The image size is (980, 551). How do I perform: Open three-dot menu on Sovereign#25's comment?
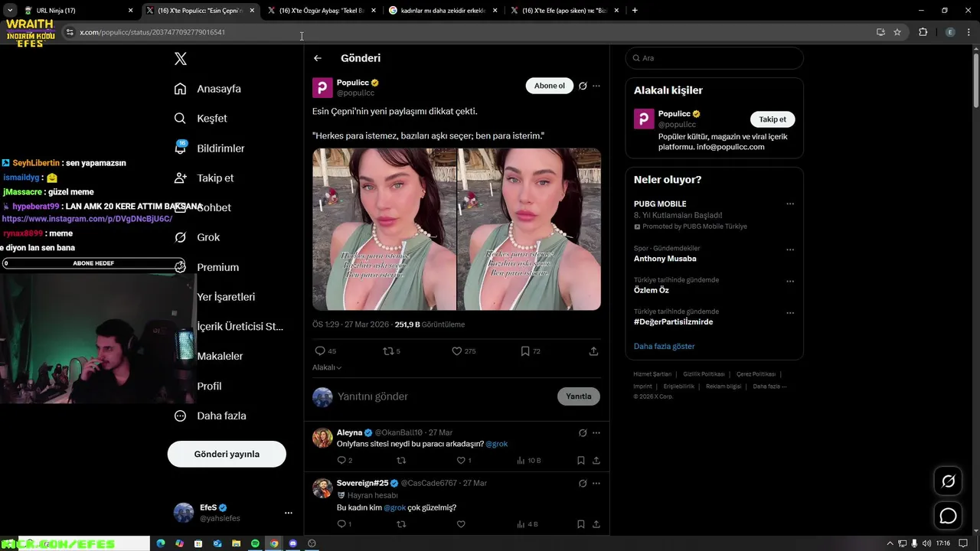click(x=596, y=484)
